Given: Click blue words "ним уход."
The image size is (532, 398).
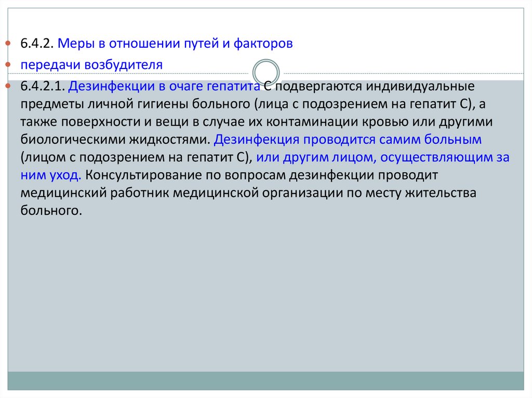Looking at the screenshot, I should tap(51, 175).
